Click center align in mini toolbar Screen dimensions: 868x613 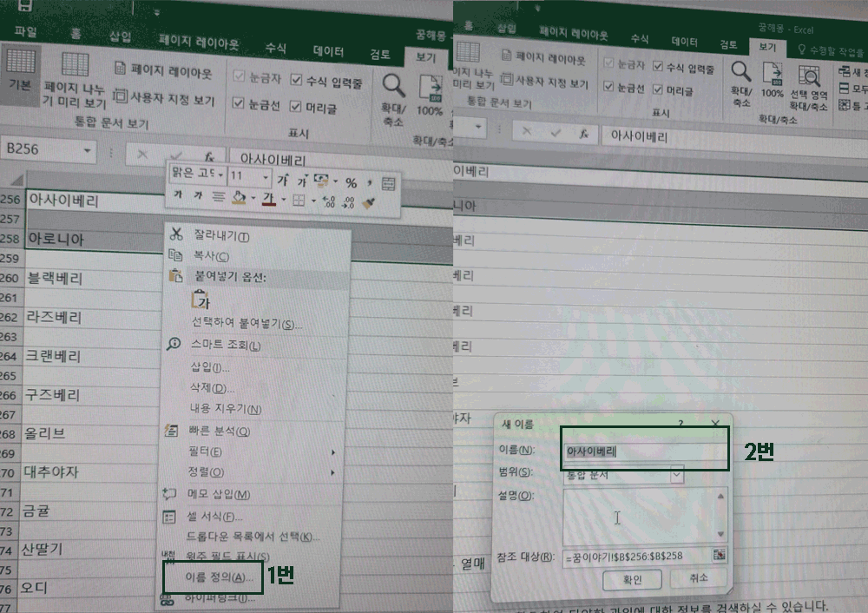pos(219,196)
